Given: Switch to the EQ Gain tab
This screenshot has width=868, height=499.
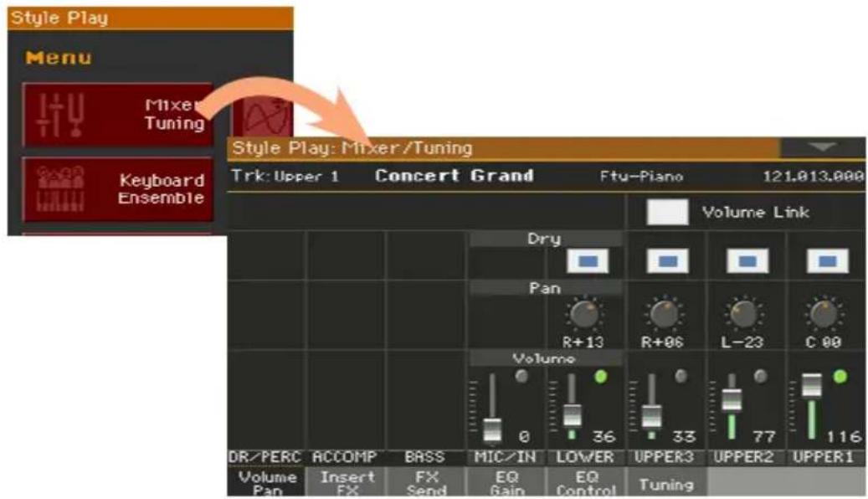Looking at the screenshot, I should point(506,481).
